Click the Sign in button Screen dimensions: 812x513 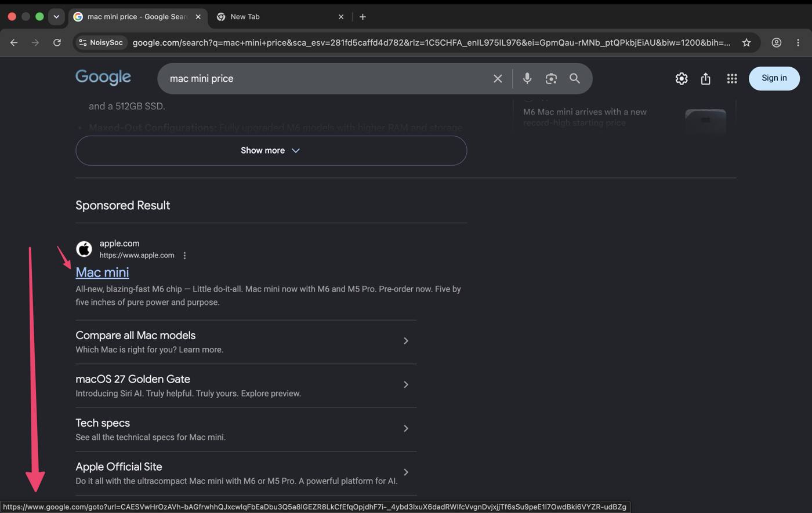pos(774,78)
